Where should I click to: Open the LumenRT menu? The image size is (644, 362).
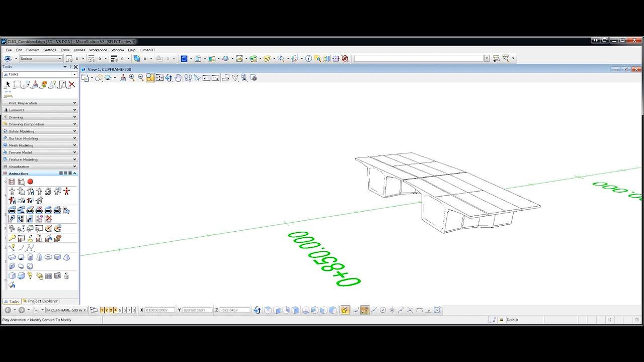(x=147, y=50)
